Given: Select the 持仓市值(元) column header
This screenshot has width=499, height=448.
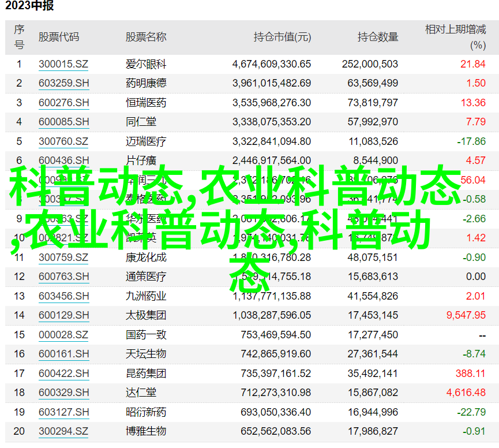Looking at the screenshot, I should [282, 38].
